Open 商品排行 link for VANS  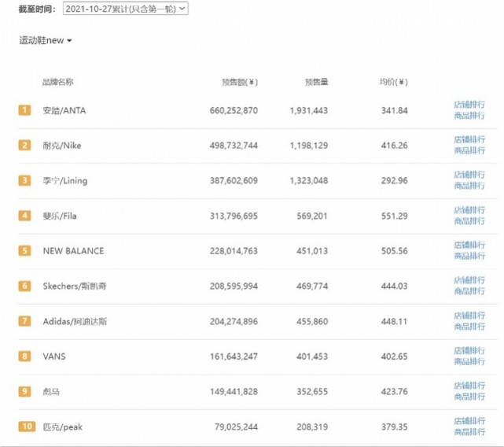469,362
